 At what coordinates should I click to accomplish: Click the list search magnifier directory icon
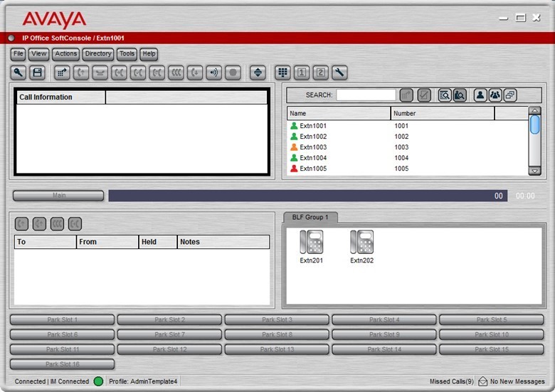point(445,95)
